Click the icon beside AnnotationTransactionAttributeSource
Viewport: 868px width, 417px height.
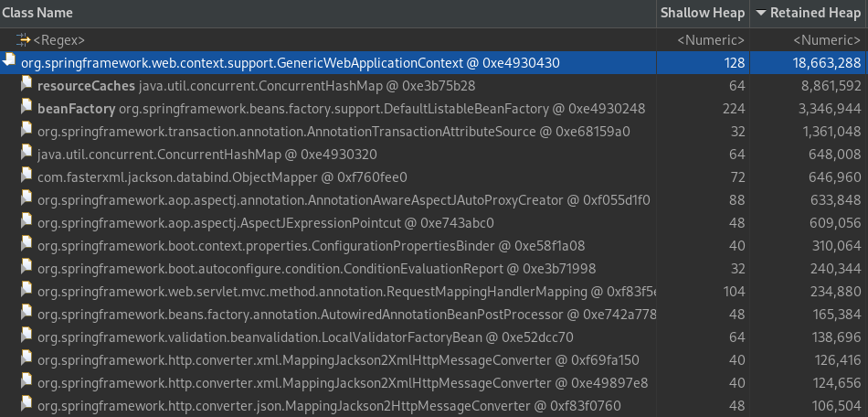tap(26, 130)
